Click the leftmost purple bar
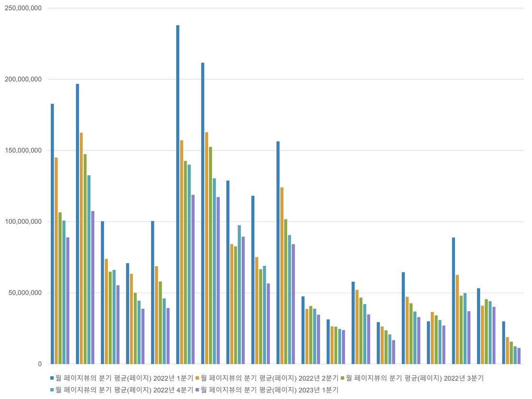Image resolution: width=532 pixels, height=399 pixels. (67, 300)
